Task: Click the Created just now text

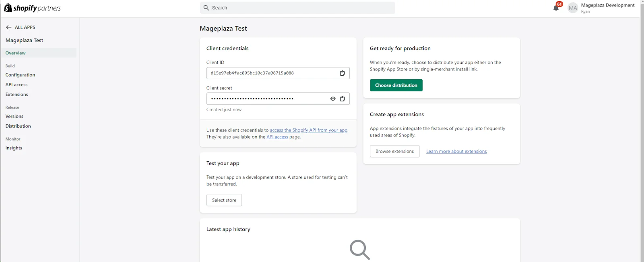Action: click(x=224, y=109)
